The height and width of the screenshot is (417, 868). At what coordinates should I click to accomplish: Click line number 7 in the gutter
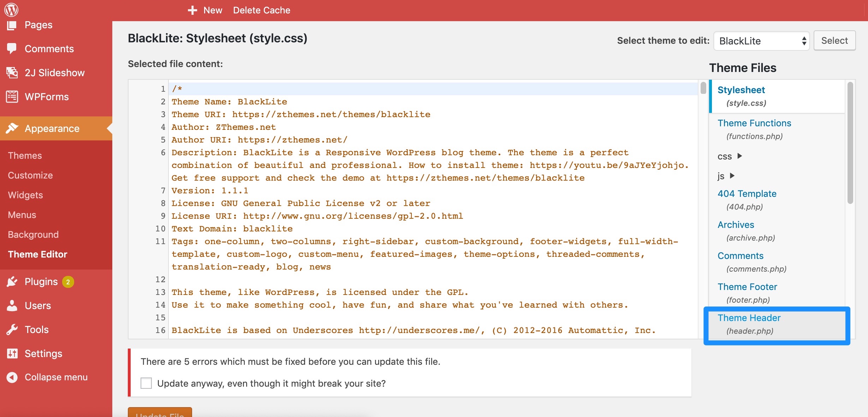[x=163, y=191]
